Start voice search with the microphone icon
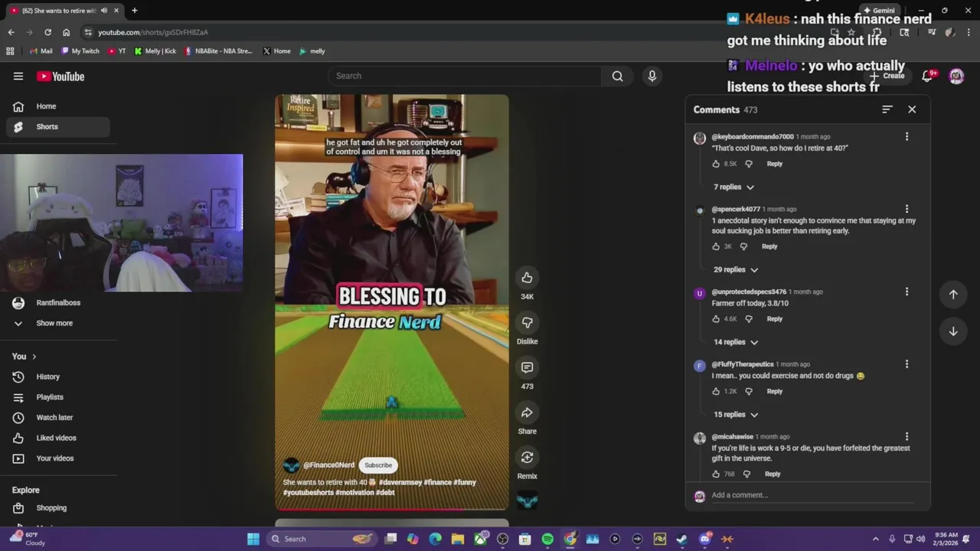The width and height of the screenshot is (980, 551). [x=652, y=76]
